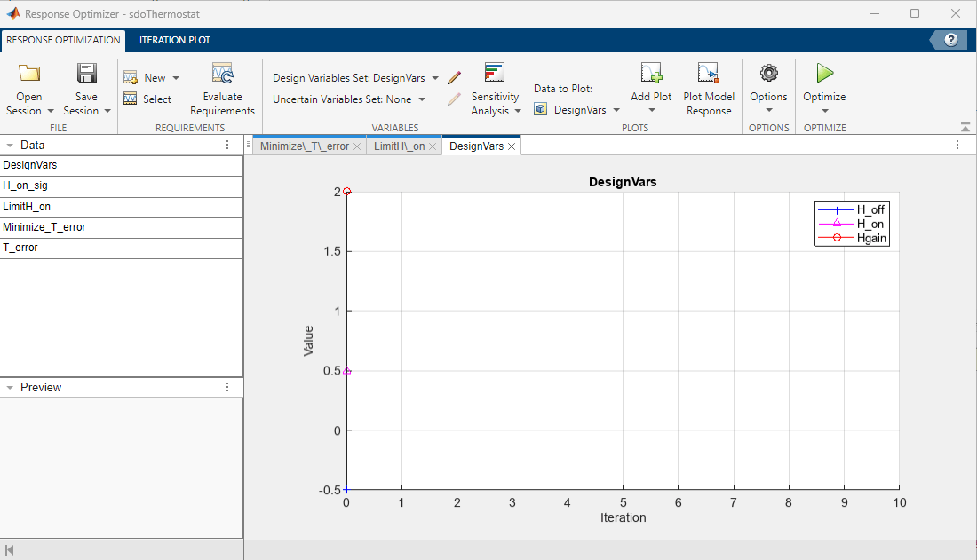
Task: Collapse the Data panel section
Action: (9, 146)
